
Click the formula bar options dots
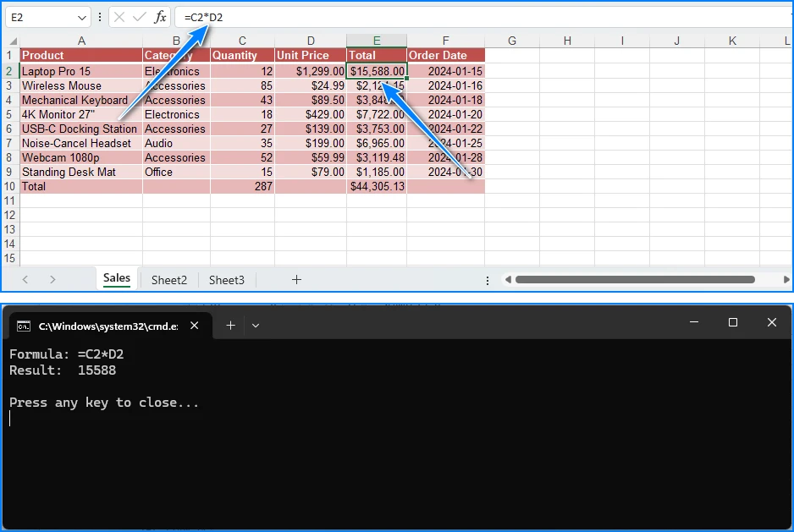point(100,18)
